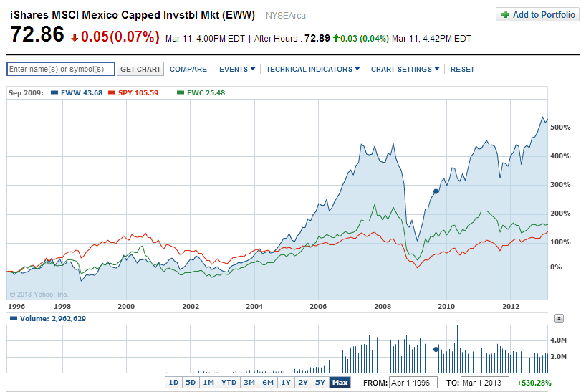Click the 4.0M volume axis label
This screenshot has width=586, height=392.
pos(558,340)
